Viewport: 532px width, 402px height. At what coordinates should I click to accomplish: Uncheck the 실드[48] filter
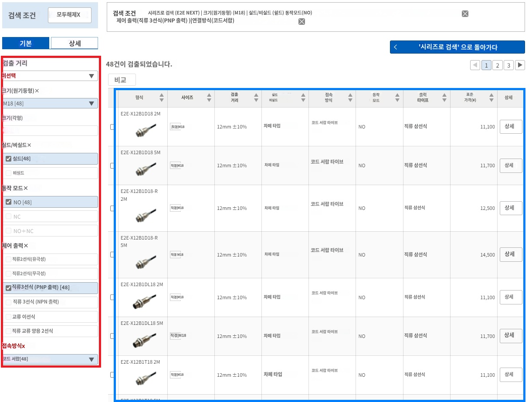click(x=8, y=159)
